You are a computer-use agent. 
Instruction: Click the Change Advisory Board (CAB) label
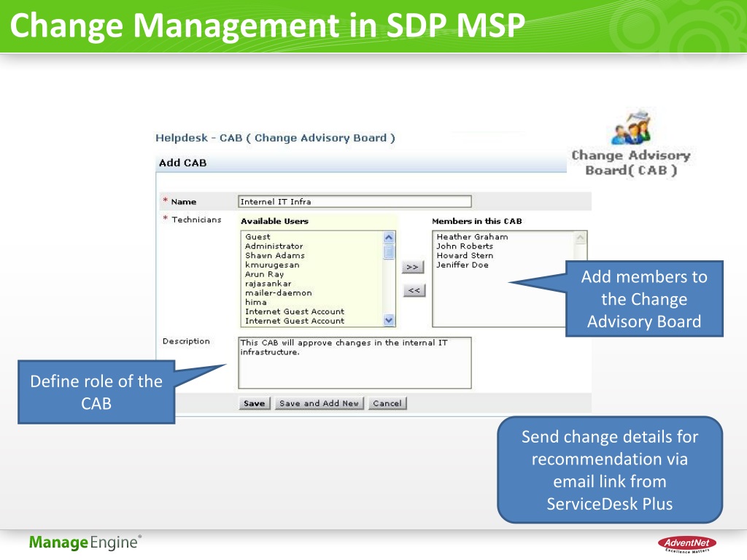point(631,163)
